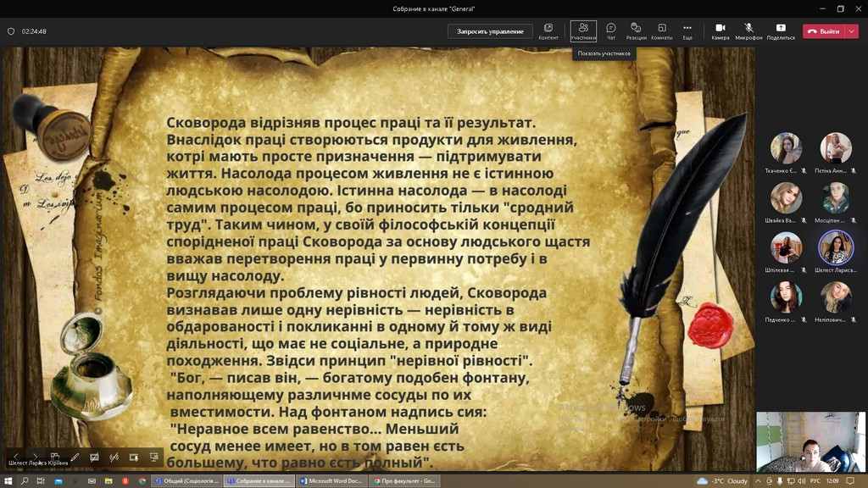Open the Reactions (Реакции) menu
The image size is (868, 488).
coord(636,31)
